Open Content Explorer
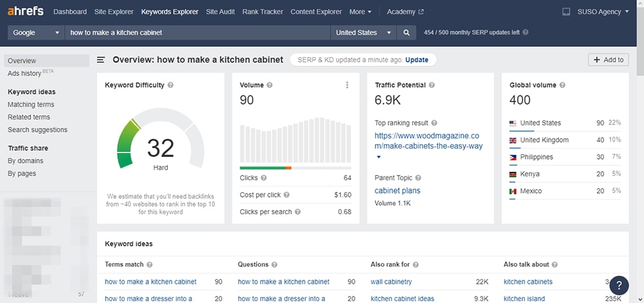This screenshot has height=303, width=644. pos(316,12)
